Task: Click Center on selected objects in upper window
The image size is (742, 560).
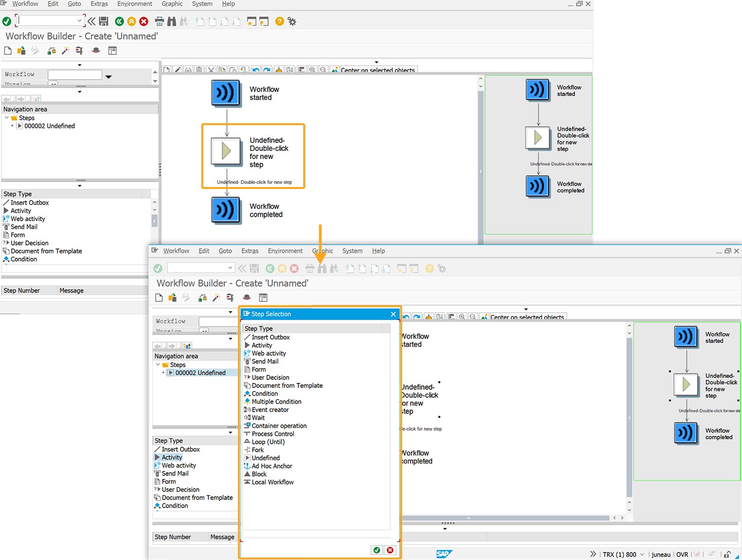Action: 377,70
